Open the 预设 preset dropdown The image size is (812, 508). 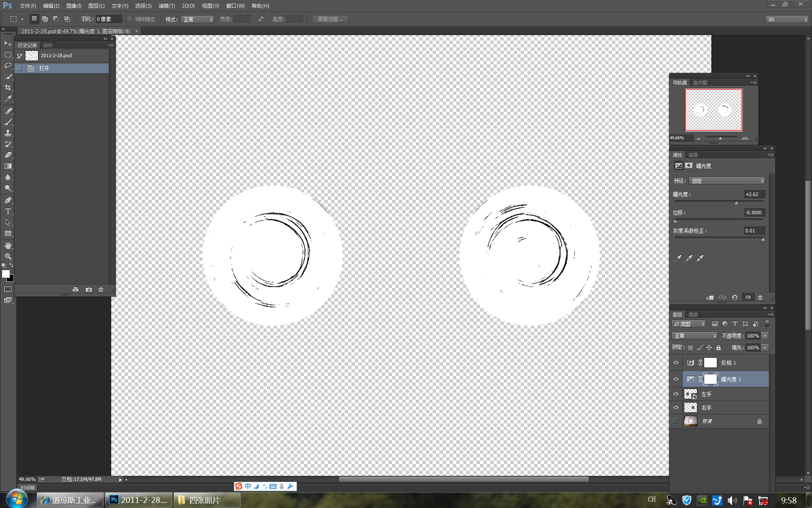tap(727, 181)
